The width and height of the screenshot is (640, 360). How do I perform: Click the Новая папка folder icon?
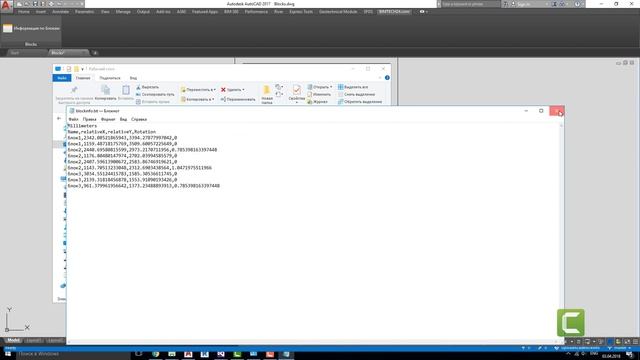coord(267,90)
